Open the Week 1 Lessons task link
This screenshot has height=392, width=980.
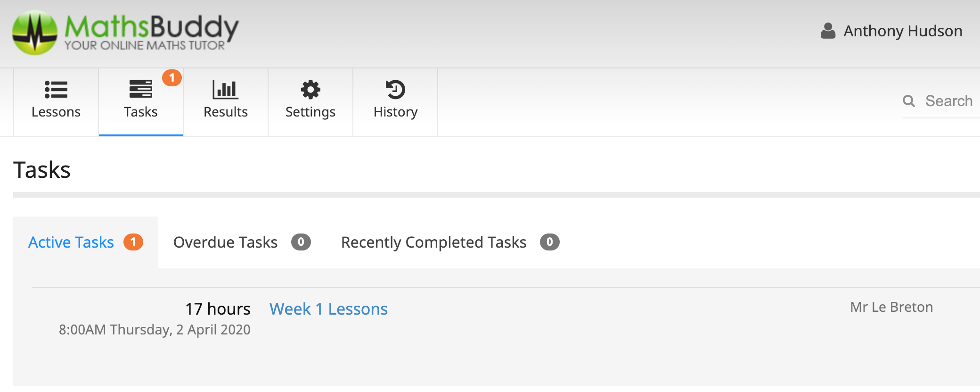328,309
